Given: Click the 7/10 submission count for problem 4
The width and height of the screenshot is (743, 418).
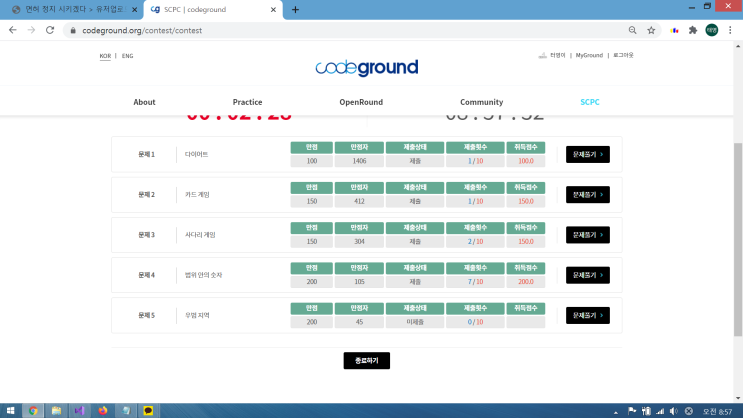Looking at the screenshot, I should (x=475, y=282).
